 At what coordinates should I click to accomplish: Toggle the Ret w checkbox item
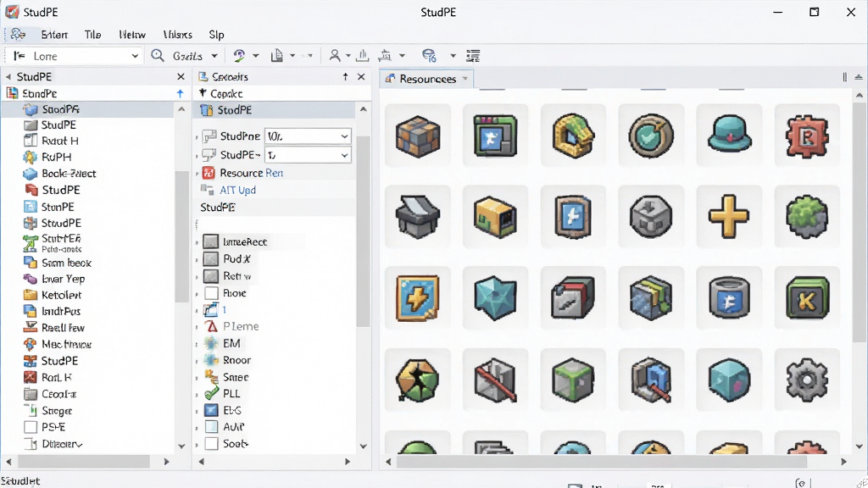point(210,276)
